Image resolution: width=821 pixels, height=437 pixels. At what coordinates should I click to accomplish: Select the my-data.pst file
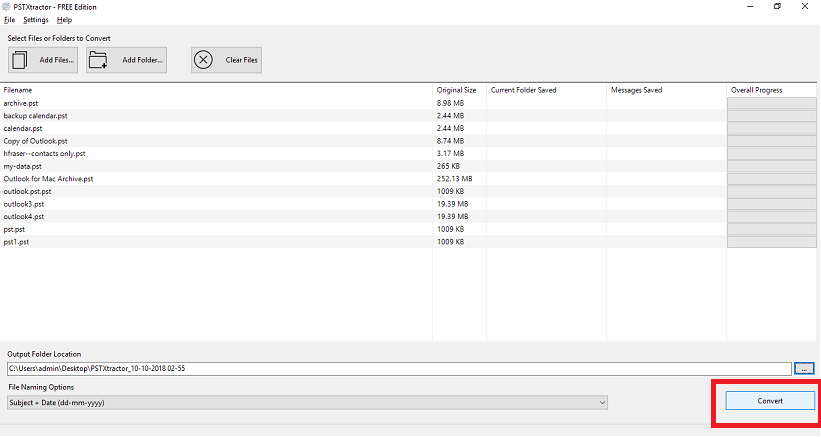point(23,166)
